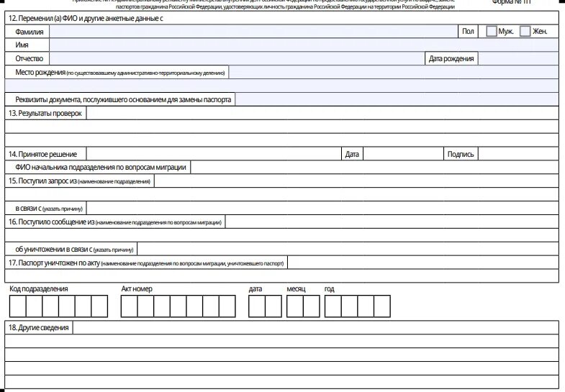Click the Подпись field
Screen dimensions: 565x392
click(518, 154)
